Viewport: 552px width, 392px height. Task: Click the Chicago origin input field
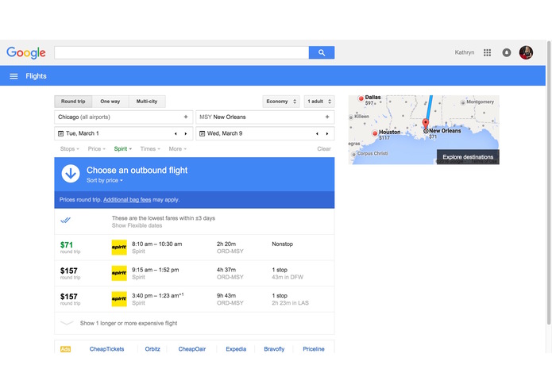124,117
